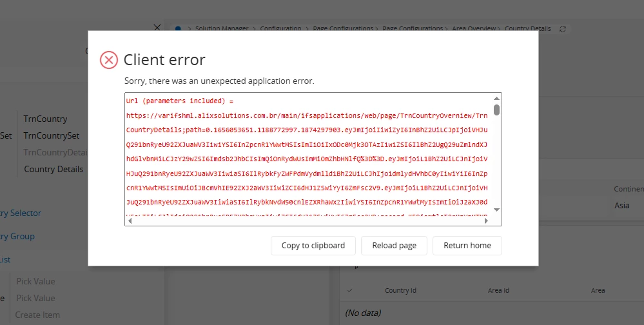Open Solution Manager breadcrumb
The image size is (644, 325).
222,28
